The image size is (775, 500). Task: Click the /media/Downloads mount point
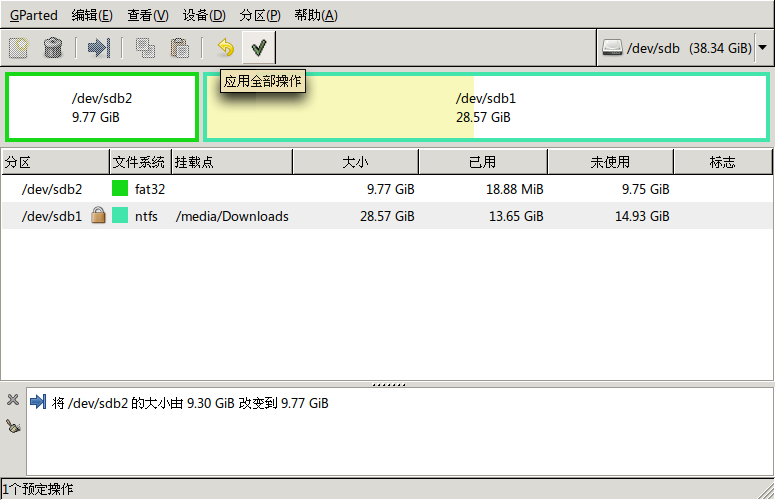point(232,216)
